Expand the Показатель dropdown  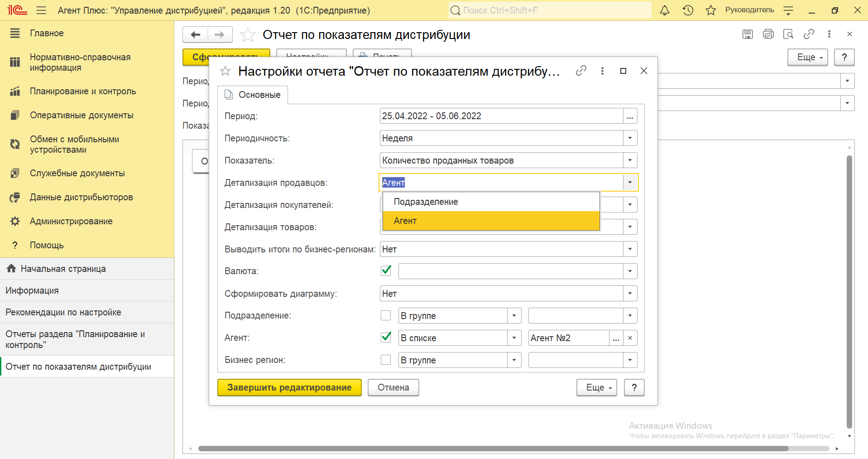pyautogui.click(x=630, y=160)
